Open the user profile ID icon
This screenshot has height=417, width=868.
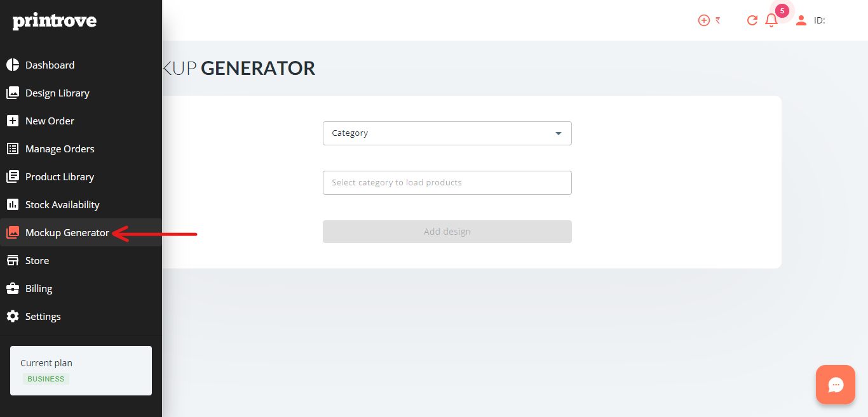(801, 20)
